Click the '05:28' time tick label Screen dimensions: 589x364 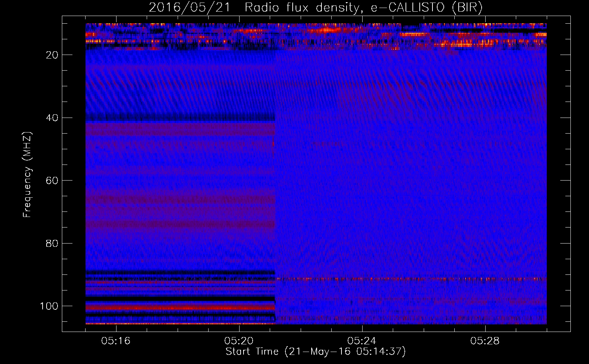click(x=485, y=341)
